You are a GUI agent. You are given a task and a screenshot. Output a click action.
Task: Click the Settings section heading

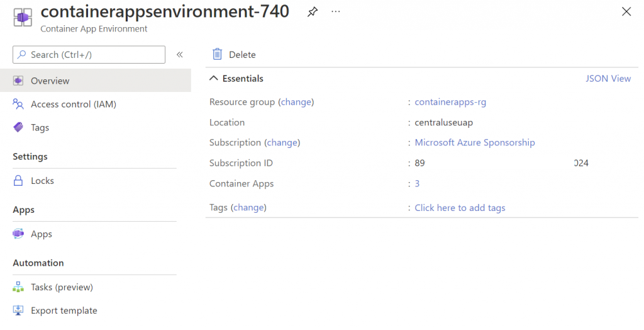(x=30, y=156)
